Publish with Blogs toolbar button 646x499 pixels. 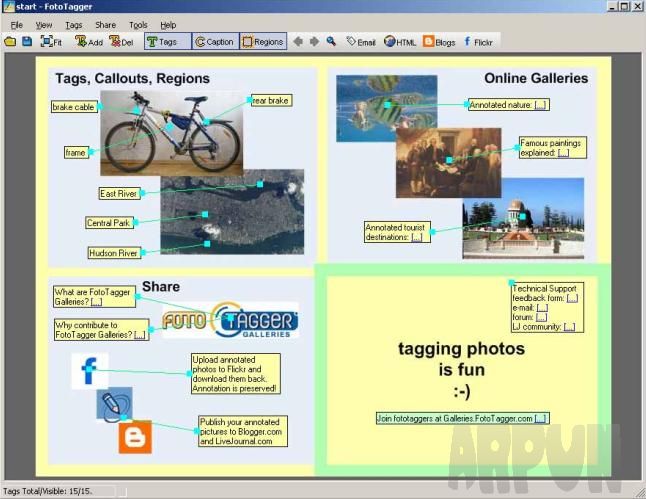point(439,42)
